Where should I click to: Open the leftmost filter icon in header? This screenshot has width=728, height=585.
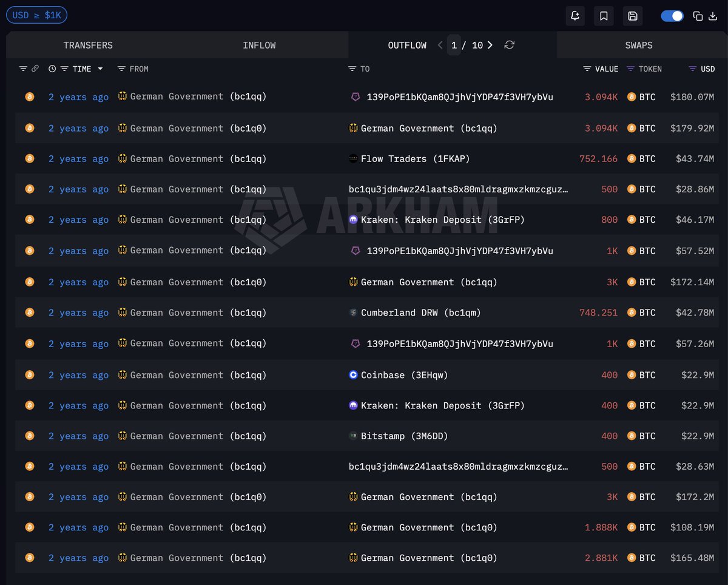click(x=24, y=69)
